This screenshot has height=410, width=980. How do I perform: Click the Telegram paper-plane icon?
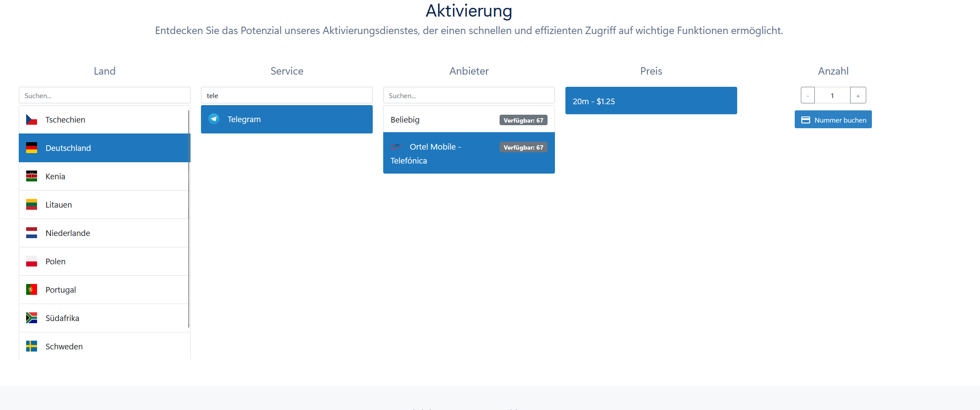pos(214,119)
